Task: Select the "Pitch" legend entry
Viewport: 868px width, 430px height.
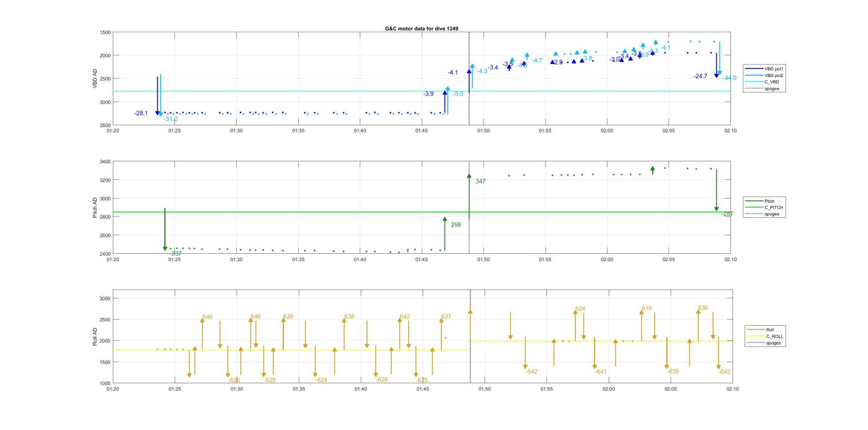Action: point(760,201)
